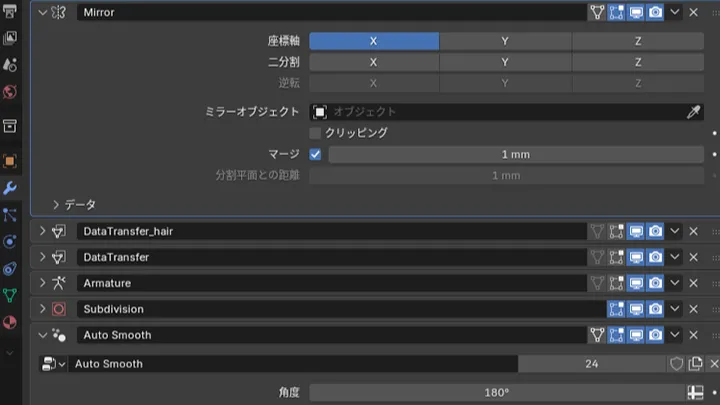Open Armature modifier options dropdown
Viewport: 720px width, 405px height.
pos(675,283)
